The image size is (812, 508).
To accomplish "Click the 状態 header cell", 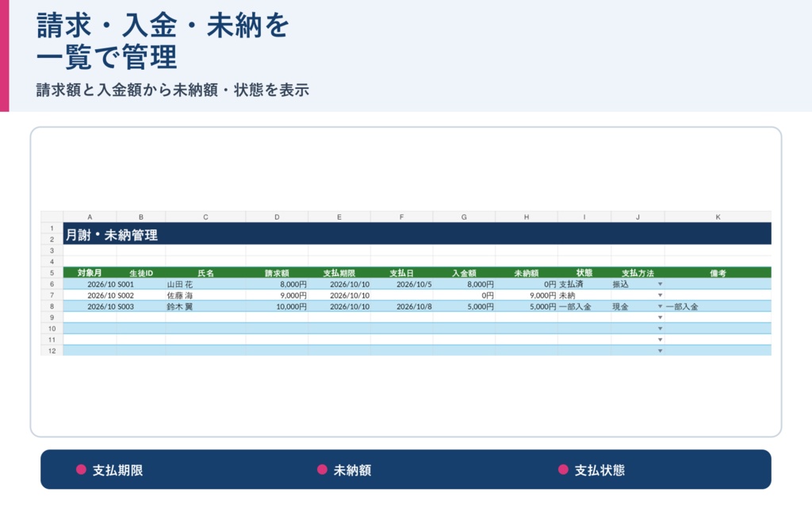I will (x=584, y=273).
